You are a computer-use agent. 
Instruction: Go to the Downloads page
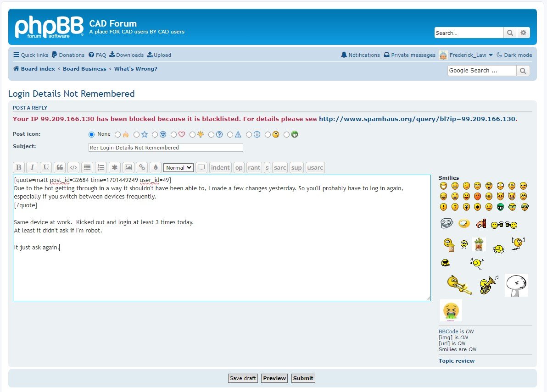tap(126, 55)
